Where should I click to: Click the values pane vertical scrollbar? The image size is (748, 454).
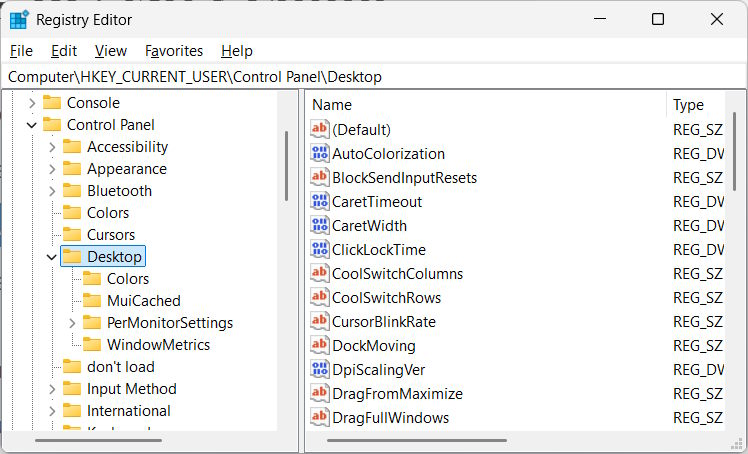pos(735,151)
